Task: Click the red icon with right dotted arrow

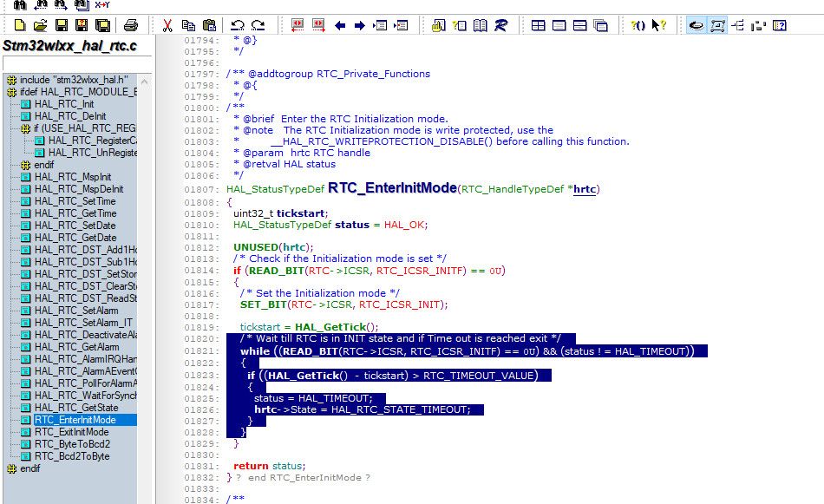Action: pyautogui.click(x=318, y=25)
